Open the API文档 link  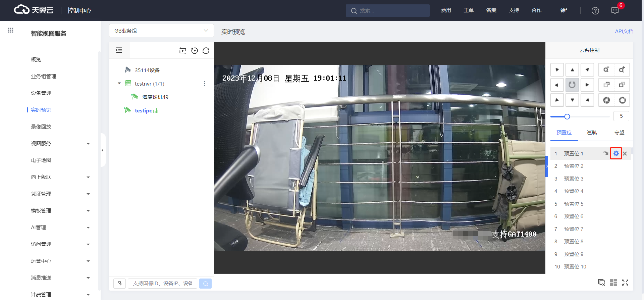tap(624, 31)
